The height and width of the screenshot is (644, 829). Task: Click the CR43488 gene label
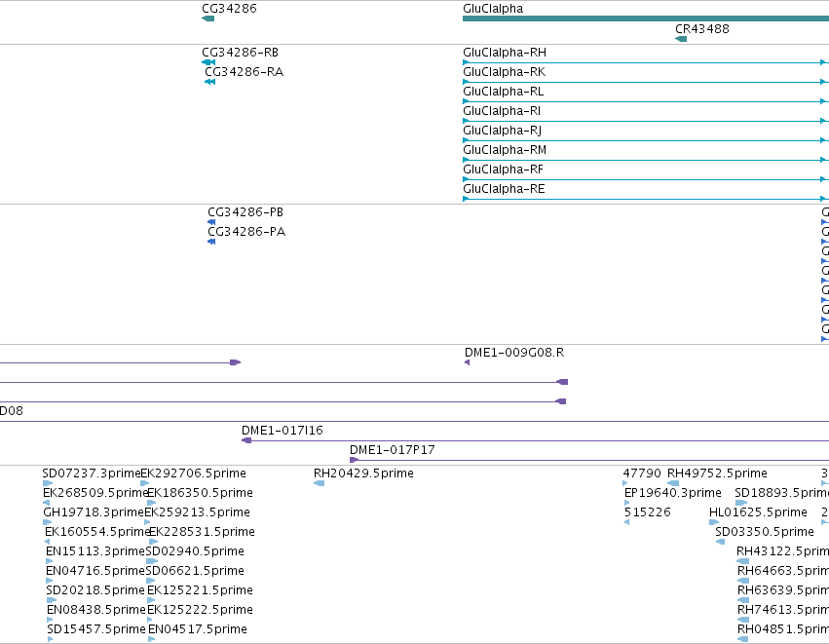click(x=702, y=29)
